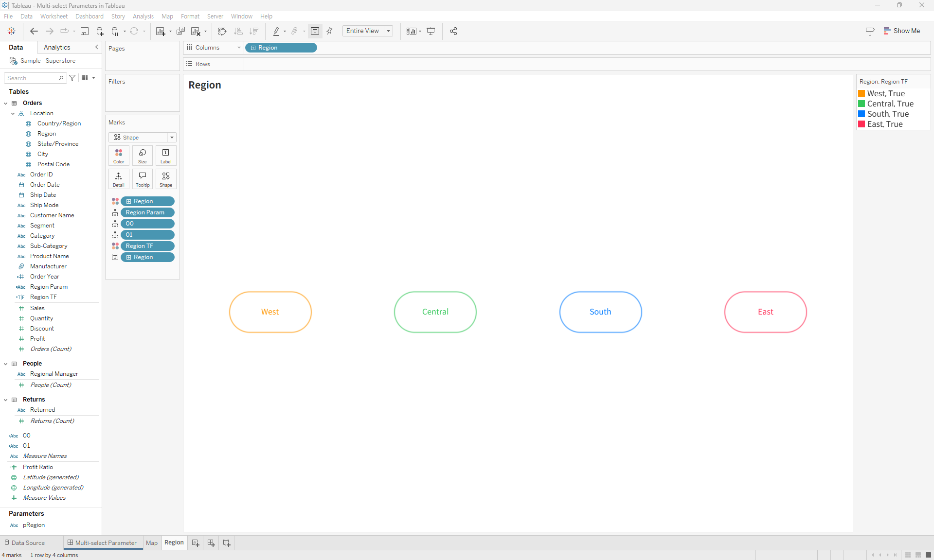Switch to the Map sheet tab
Viewport: 934px width, 560px height.
152,543
